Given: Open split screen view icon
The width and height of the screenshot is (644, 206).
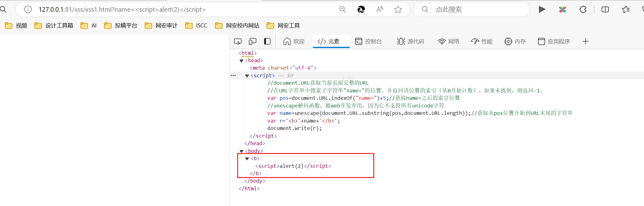Looking at the screenshot, I should 605,10.
